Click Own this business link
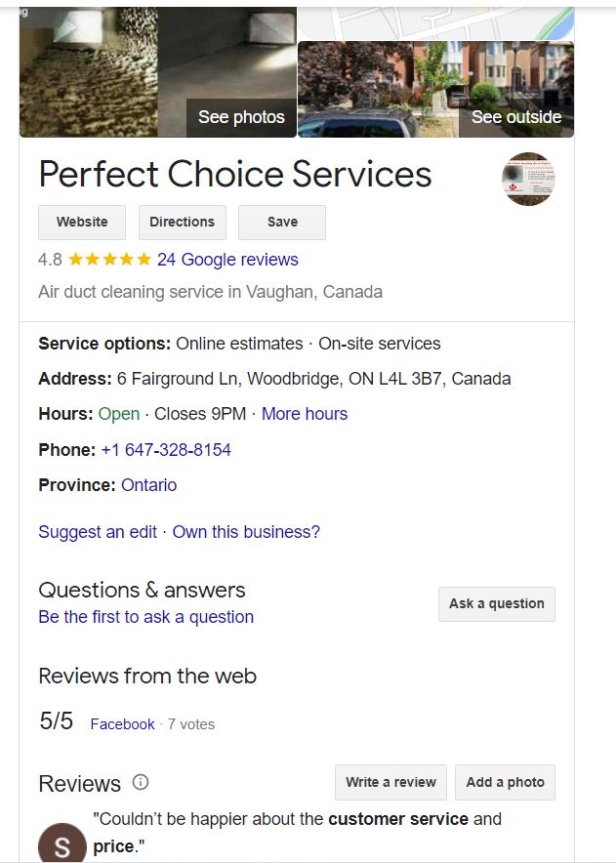Screen dimensions: 616x863 click(x=246, y=532)
